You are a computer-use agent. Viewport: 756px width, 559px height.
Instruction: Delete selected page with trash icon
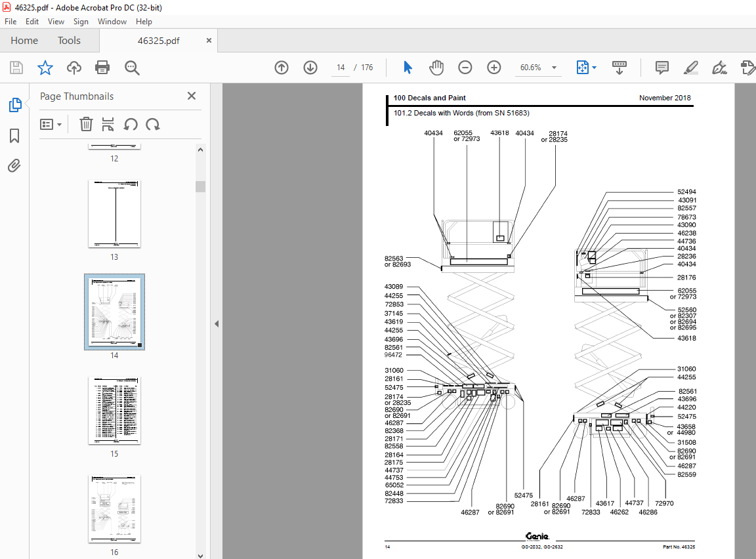click(86, 124)
